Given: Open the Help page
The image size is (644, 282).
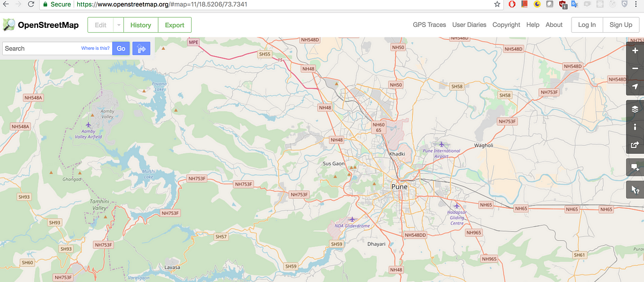Looking at the screenshot, I should 533,25.
